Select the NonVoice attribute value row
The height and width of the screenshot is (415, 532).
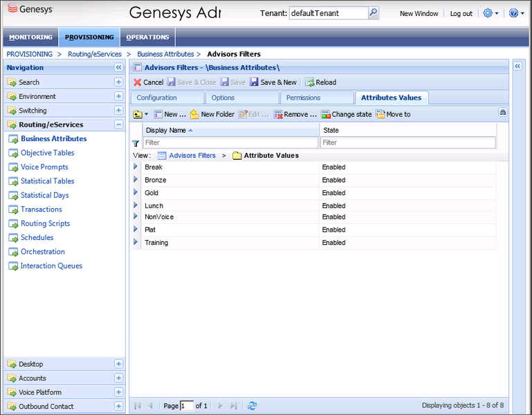click(x=315, y=216)
